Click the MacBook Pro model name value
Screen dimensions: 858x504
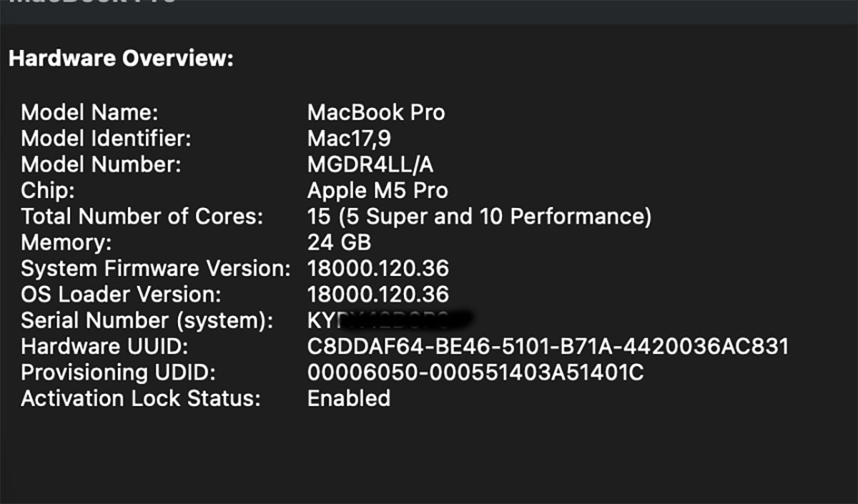[x=376, y=112]
